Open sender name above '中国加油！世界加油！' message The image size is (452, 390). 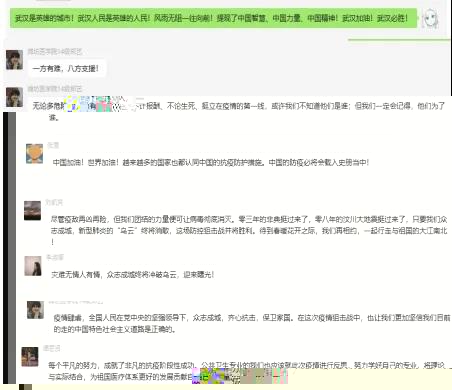pos(53,145)
